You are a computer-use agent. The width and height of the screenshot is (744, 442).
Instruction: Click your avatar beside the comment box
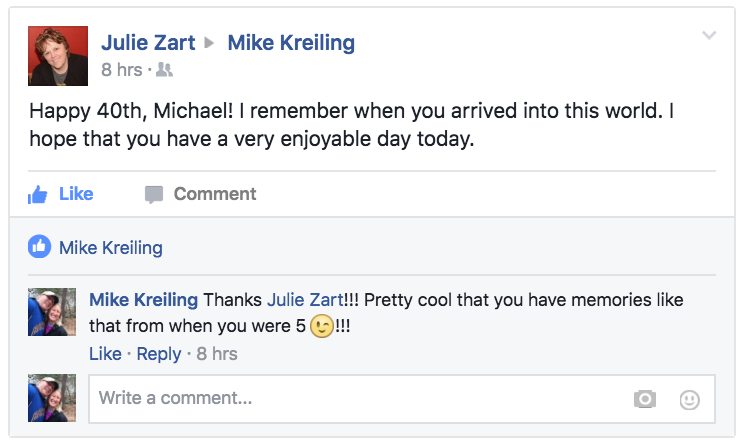click(x=53, y=399)
